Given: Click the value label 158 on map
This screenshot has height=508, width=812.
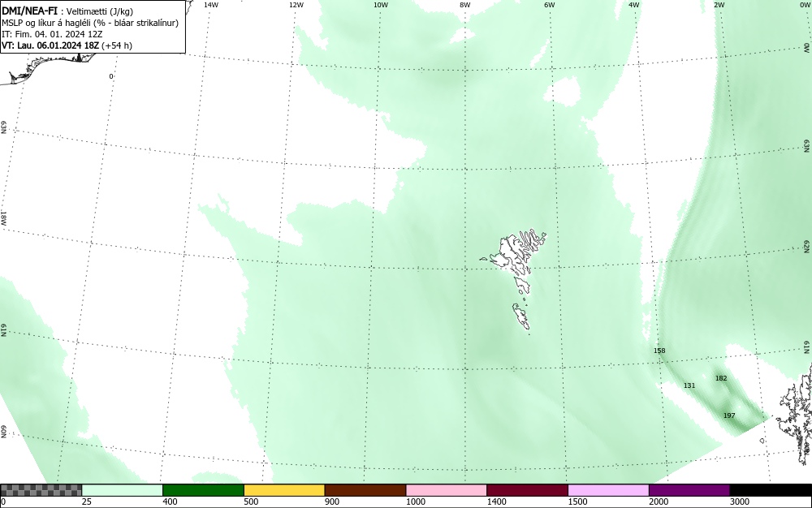Looking at the screenshot, I should pyautogui.click(x=659, y=351).
